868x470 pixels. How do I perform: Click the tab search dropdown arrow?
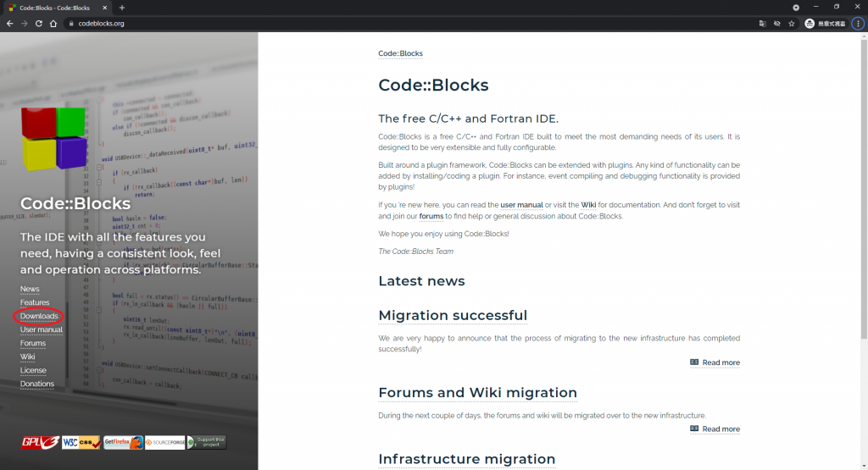coord(795,7)
